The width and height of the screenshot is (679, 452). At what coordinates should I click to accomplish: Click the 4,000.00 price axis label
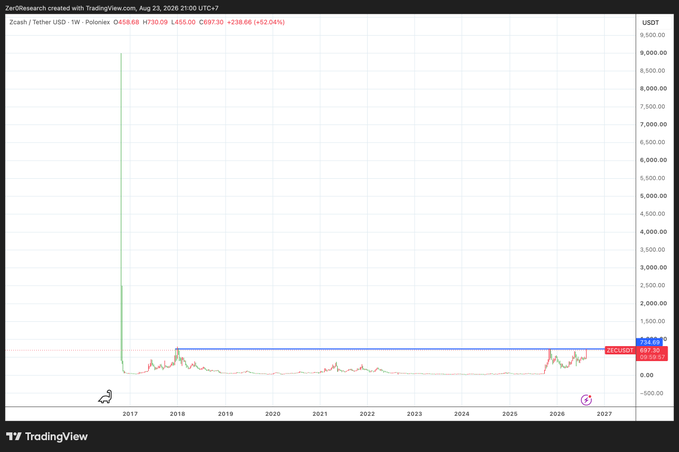653,232
